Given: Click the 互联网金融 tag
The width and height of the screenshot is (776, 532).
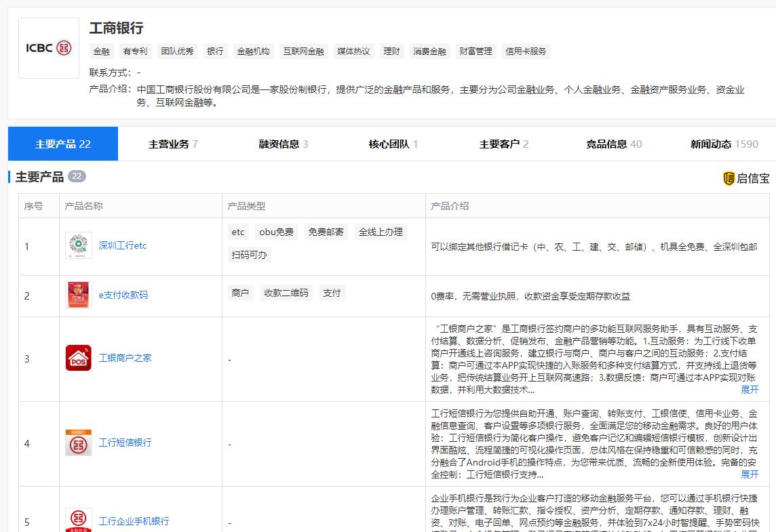Looking at the screenshot, I should 303,52.
